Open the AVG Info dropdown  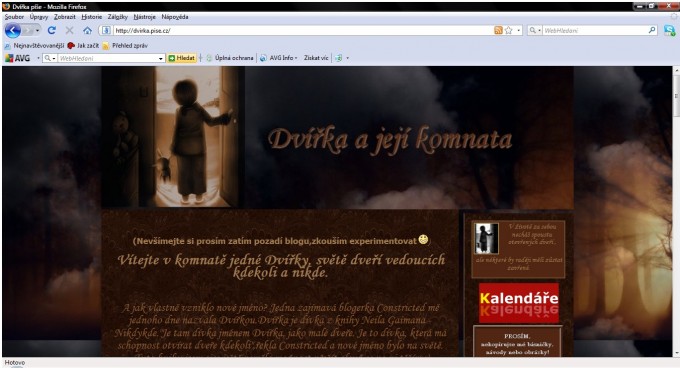[x=278, y=58]
